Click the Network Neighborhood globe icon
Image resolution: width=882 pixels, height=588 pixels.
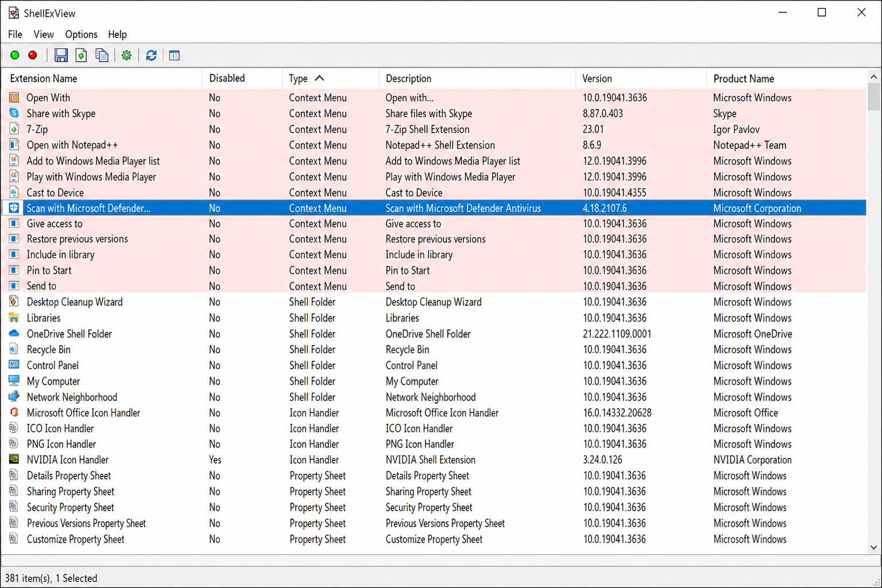[14, 396]
